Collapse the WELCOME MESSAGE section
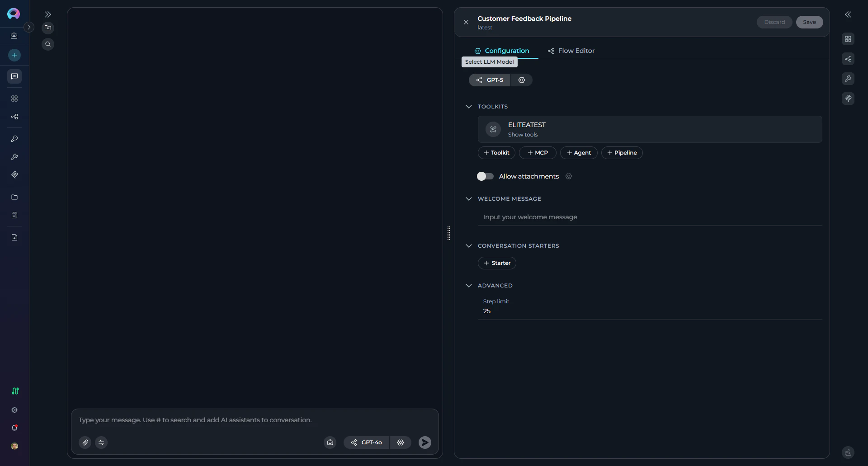The width and height of the screenshot is (868, 466). point(469,199)
